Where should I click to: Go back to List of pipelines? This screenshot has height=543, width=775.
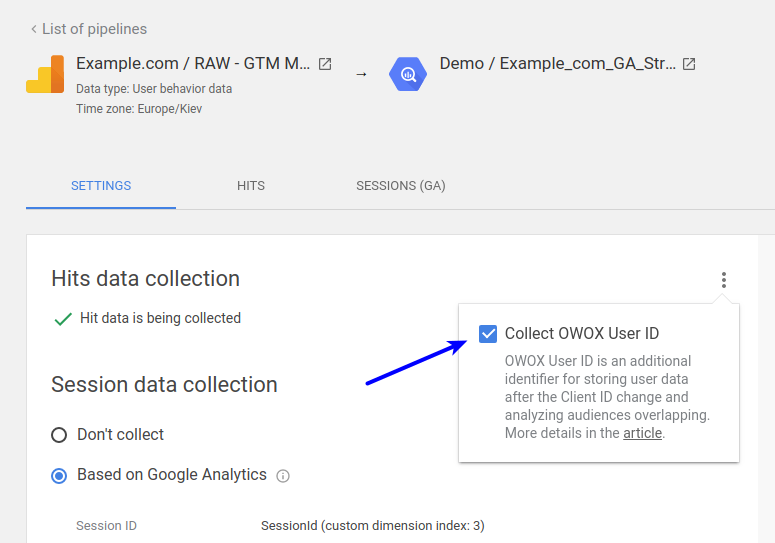pos(89,29)
